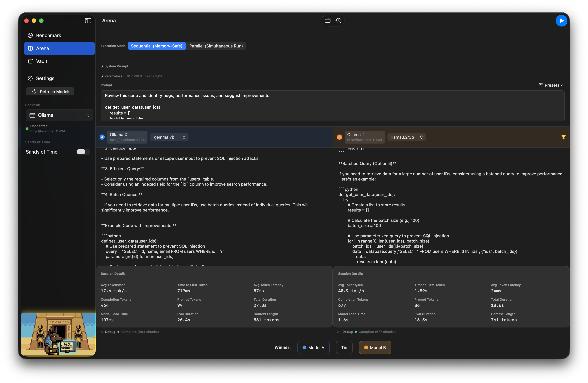Choose Tie as the winner
Image resolution: width=588 pixels, height=383 pixels.
pyautogui.click(x=344, y=347)
